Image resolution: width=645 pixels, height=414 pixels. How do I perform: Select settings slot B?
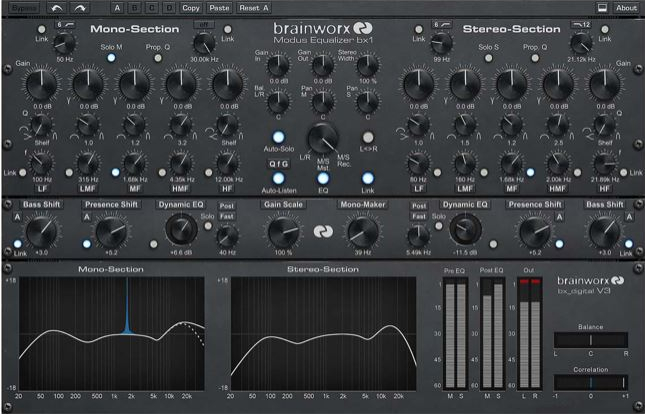coord(135,8)
